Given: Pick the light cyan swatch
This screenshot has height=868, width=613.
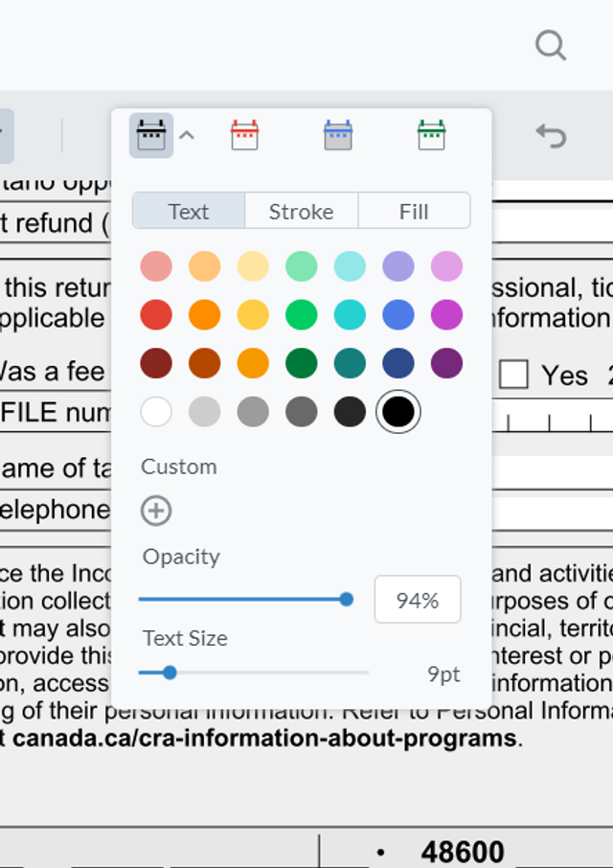Looking at the screenshot, I should (x=350, y=266).
